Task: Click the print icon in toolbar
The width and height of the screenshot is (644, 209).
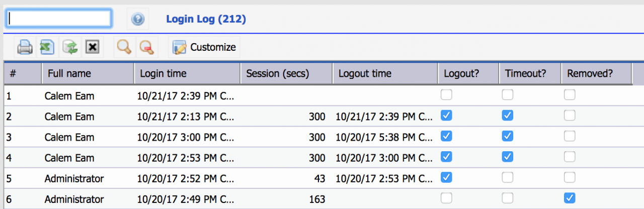Action: (x=25, y=47)
